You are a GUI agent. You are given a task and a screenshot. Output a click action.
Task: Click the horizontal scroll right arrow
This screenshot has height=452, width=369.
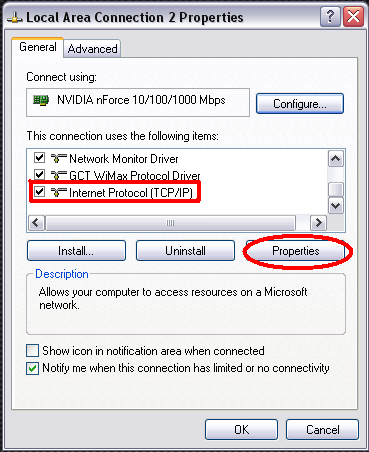pos(318,222)
